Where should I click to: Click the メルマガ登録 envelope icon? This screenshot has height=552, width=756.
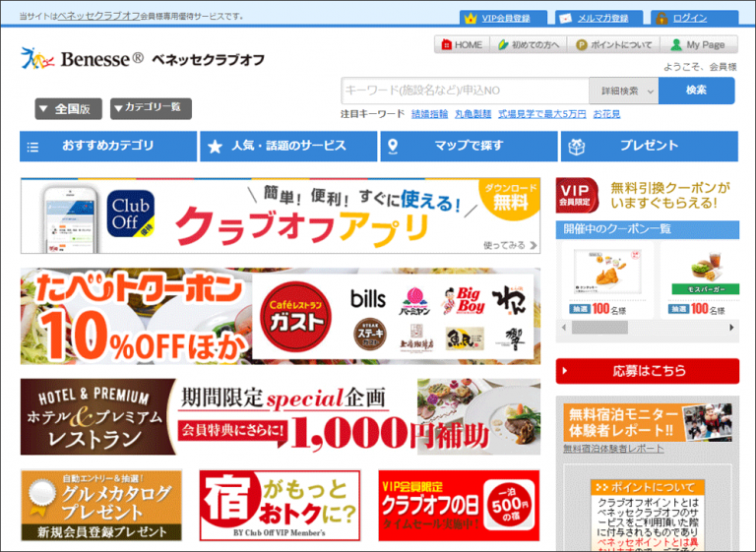coord(565,19)
